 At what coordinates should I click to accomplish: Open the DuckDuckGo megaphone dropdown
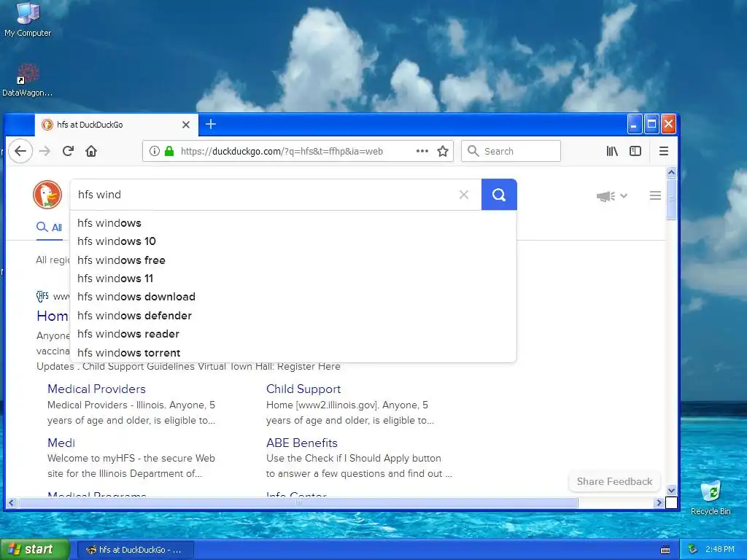(612, 195)
